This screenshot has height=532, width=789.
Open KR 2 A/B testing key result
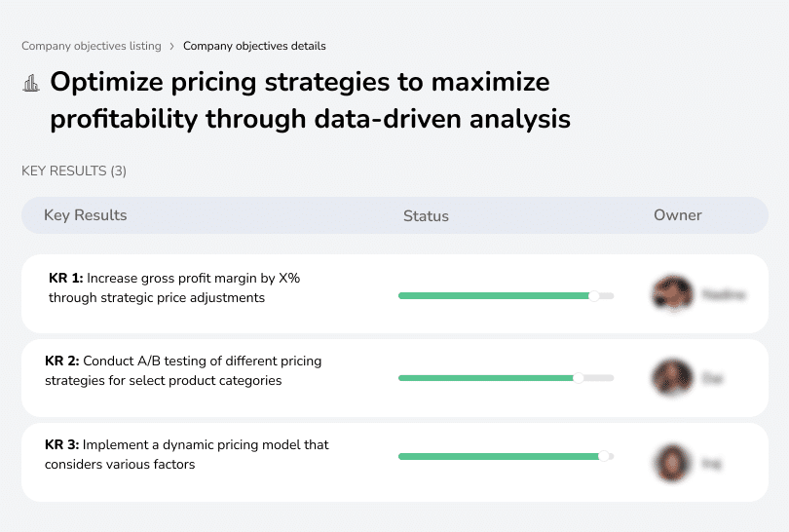coord(183,370)
